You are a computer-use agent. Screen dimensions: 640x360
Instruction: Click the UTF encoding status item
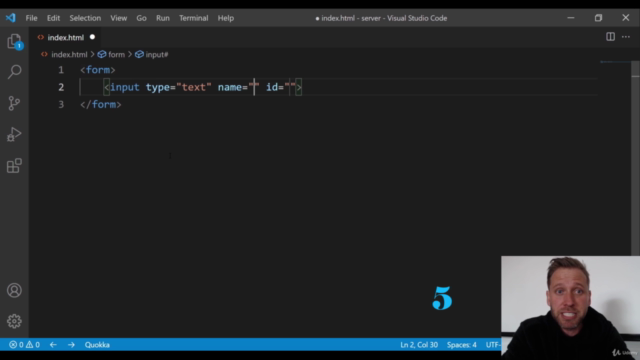493,345
